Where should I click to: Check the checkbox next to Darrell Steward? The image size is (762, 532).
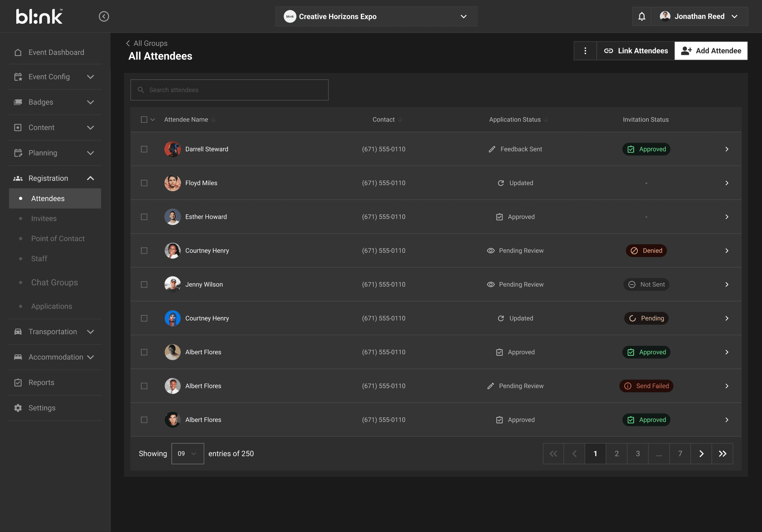point(144,149)
